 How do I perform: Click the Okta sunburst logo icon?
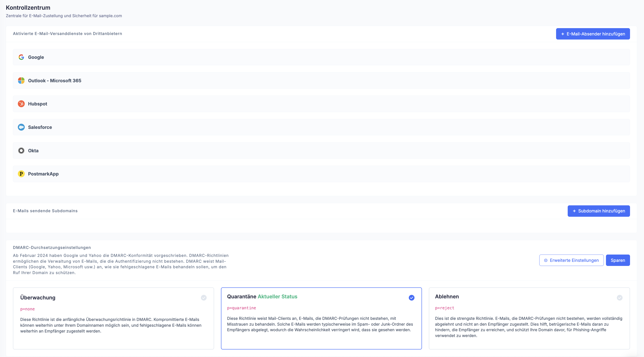[x=21, y=150]
